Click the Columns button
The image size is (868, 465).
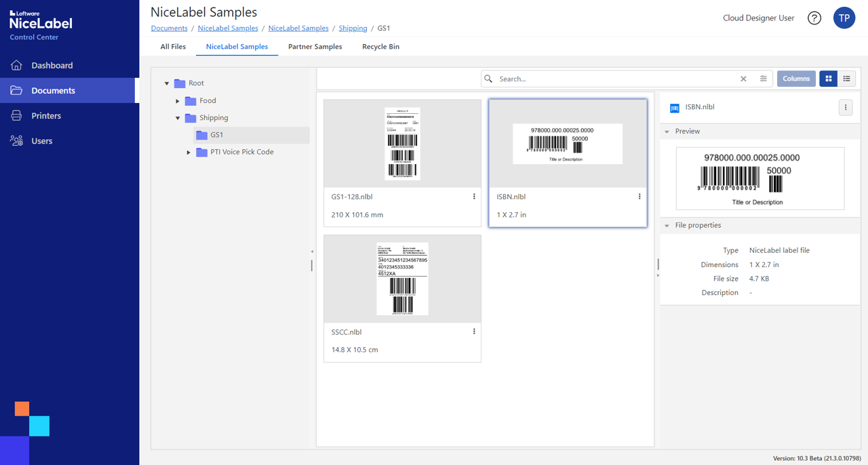pos(796,79)
